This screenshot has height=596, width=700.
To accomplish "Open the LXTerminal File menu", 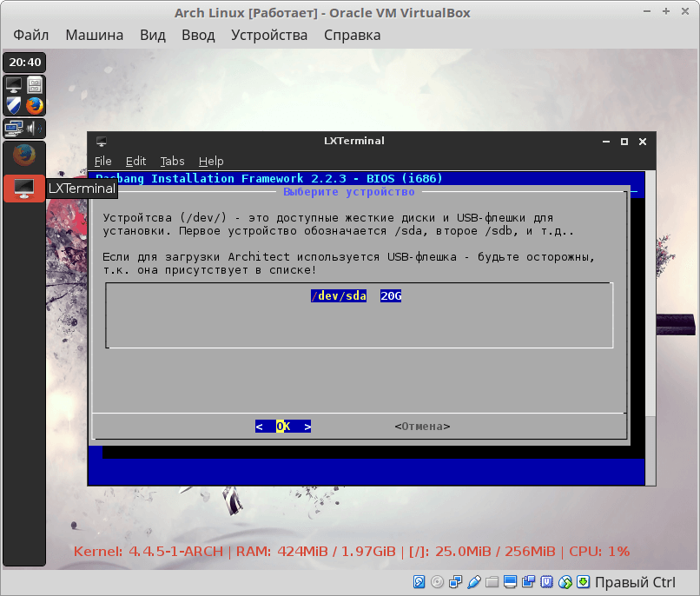I will pos(103,161).
